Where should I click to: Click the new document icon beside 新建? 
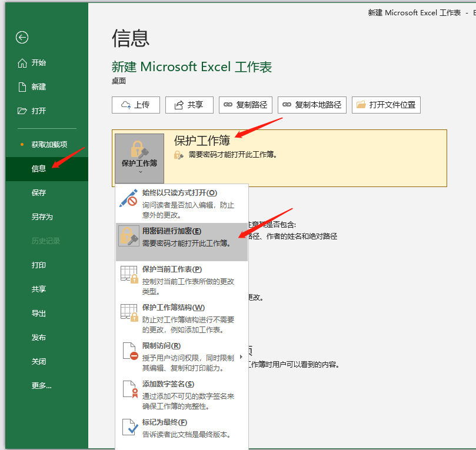(22, 87)
